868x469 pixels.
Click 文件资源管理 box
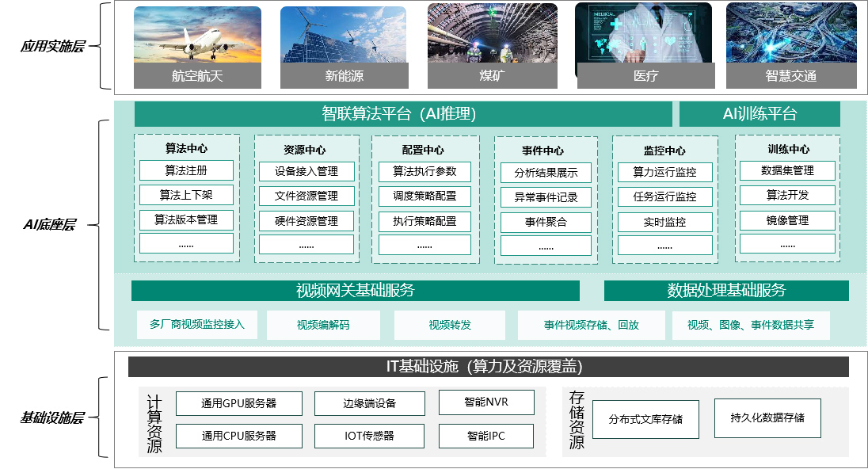tap(306, 196)
